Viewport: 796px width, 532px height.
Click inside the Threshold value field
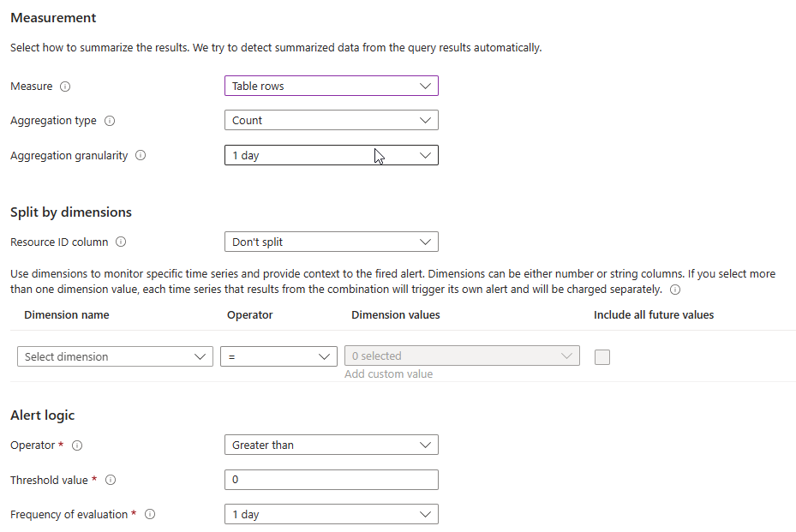click(332, 479)
